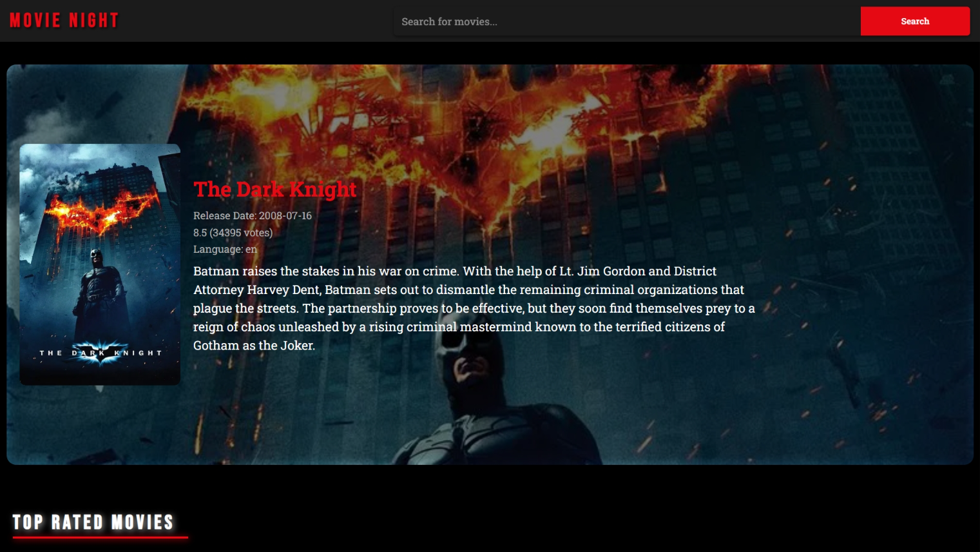Click the red Search button
The image size is (980, 552).
coord(915,21)
